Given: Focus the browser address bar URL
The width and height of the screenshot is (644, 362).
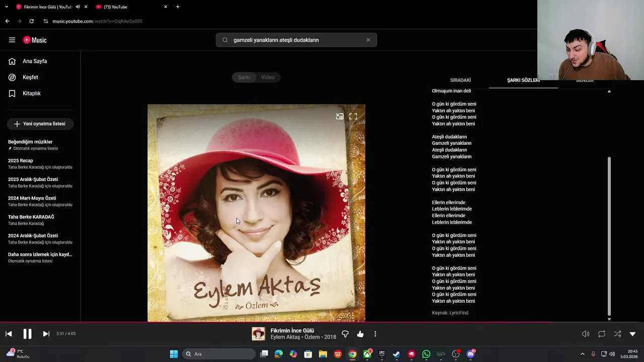Looking at the screenshot, I should click(98, 21).
